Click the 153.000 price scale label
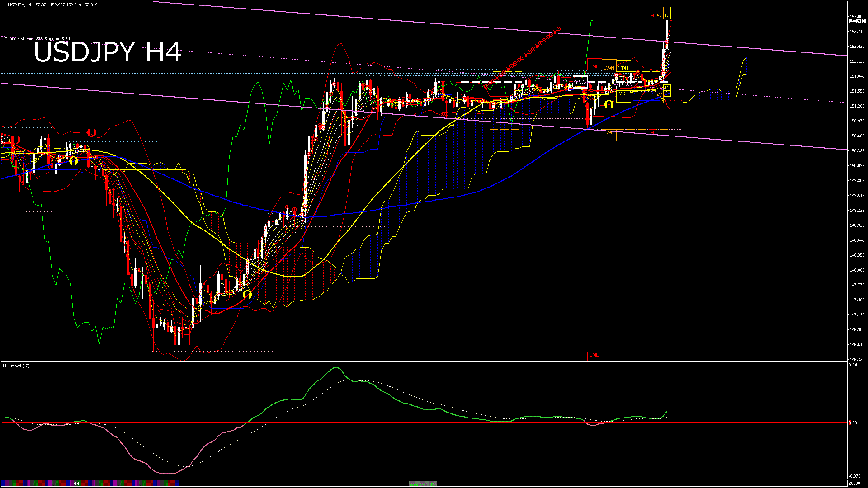 pyautogui.click(x=857, y=17)
